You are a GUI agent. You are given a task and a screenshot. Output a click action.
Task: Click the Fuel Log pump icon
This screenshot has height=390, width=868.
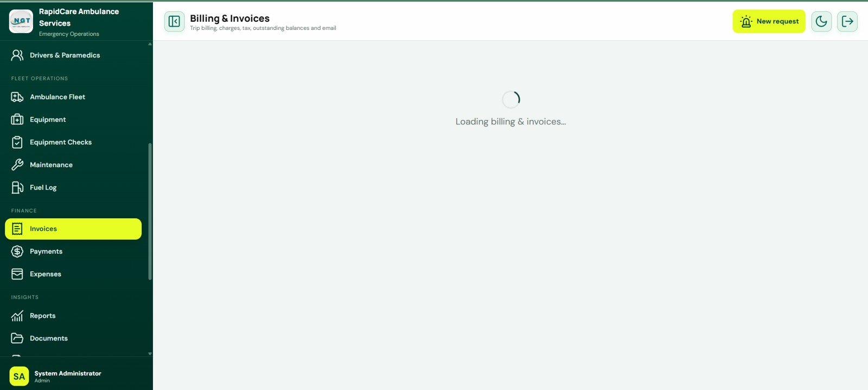[x=17, y=188]
